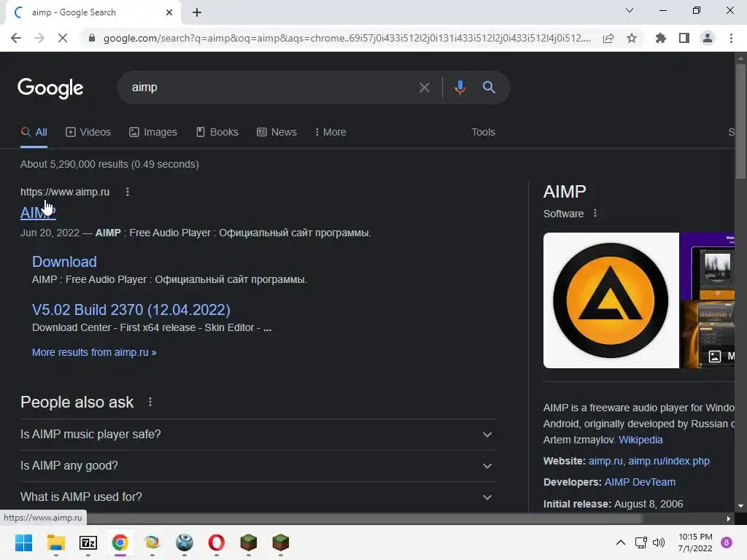
Task: Open the aimp.ru website link
Action: point(605,461)
